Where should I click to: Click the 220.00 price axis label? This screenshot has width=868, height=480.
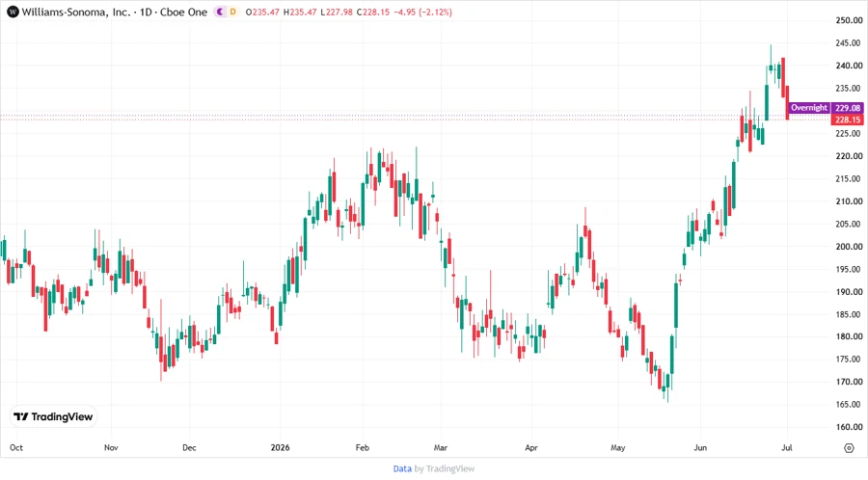pyautogui.click(x=849, y=156)
